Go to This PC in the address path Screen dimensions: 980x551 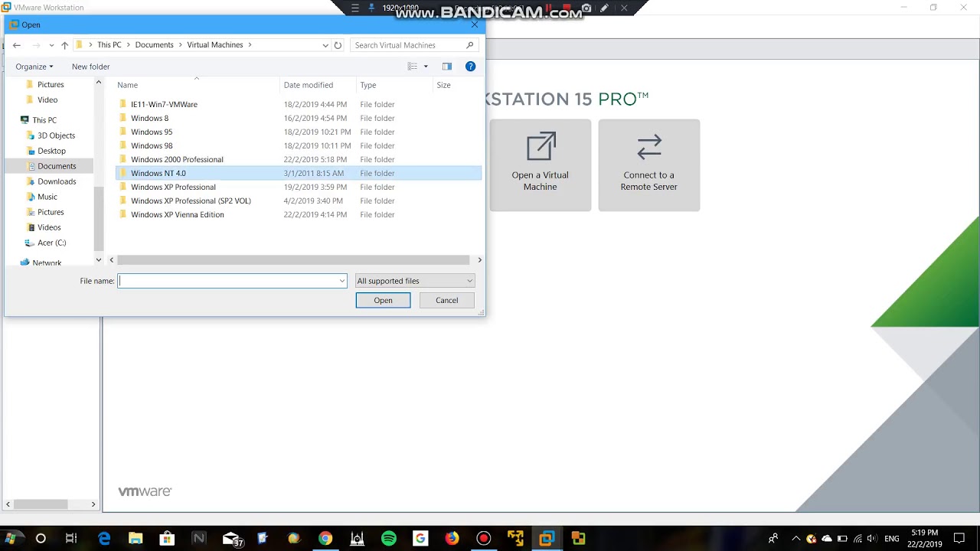pos(109,45)
